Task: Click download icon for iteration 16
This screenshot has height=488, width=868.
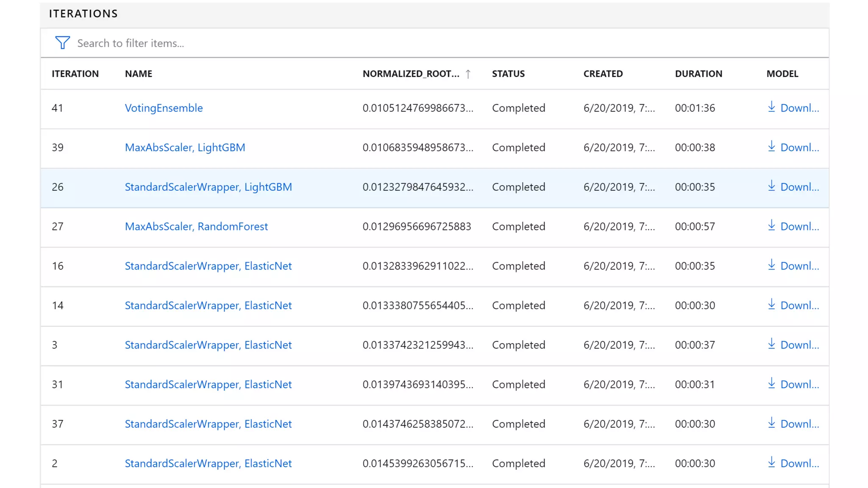Action: click(x=771, y=265)
